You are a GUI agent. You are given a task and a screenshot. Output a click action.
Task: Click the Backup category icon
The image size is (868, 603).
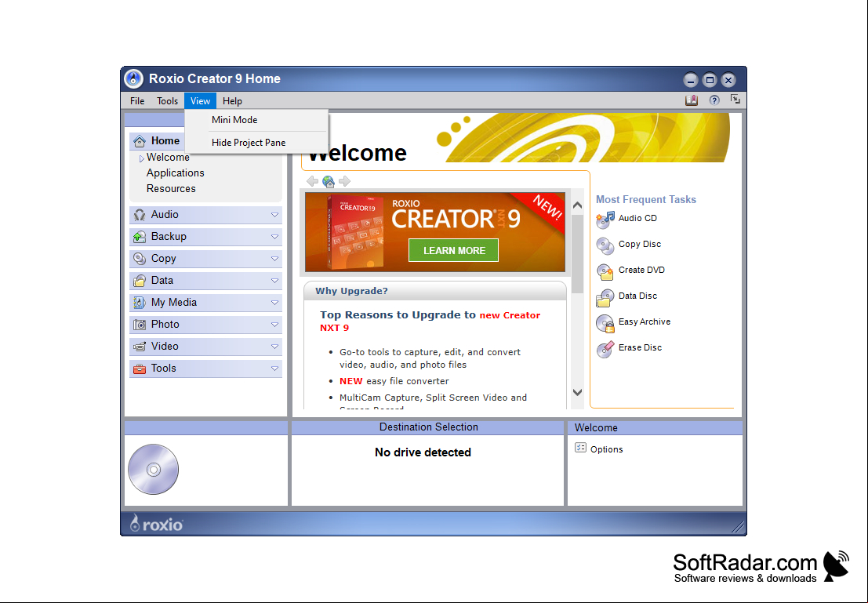click(140, 237)
